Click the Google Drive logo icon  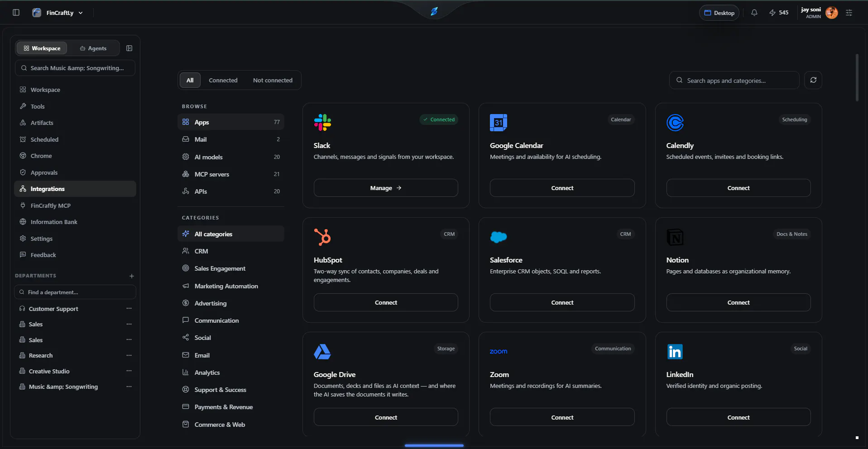pyautogui.click(x=322, y=352)
